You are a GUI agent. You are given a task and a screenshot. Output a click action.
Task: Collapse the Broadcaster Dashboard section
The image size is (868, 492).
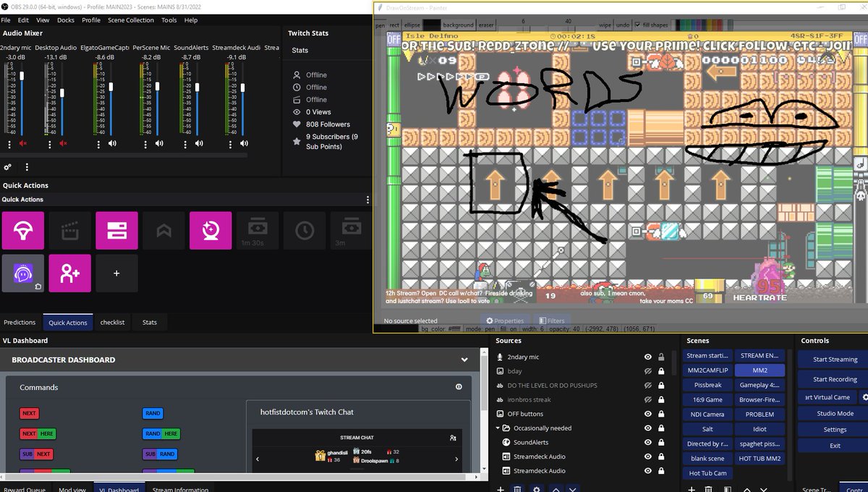click(x=464, y=360)
